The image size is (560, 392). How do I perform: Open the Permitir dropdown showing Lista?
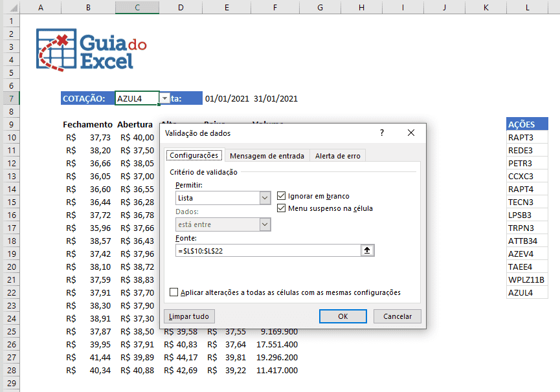point(264,198)
